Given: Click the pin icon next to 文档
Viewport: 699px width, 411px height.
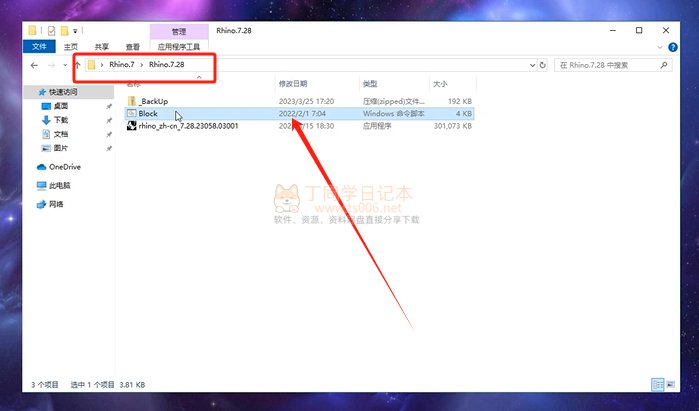Looking at the screenshot, I should point(109,135).
